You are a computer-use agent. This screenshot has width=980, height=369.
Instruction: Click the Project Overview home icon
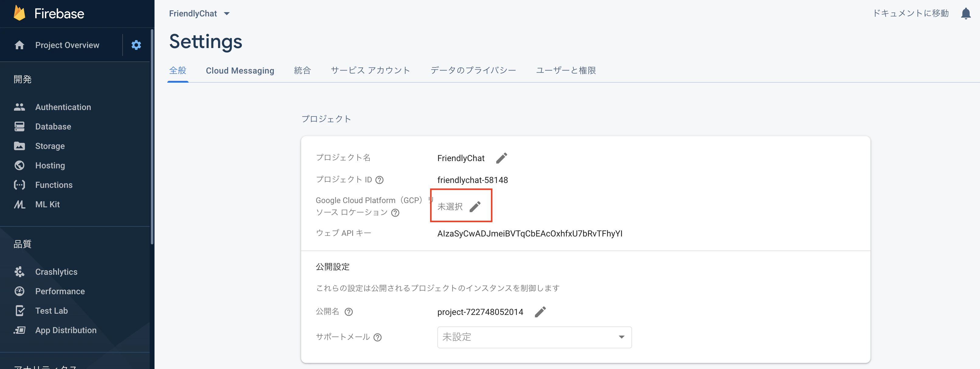point(19,45)
